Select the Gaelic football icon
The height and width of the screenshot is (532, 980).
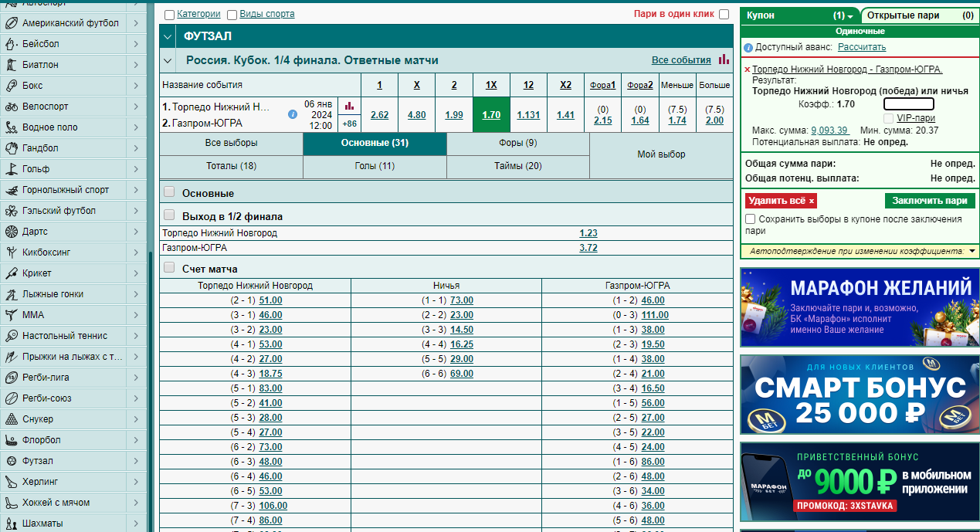click(11, 211)
